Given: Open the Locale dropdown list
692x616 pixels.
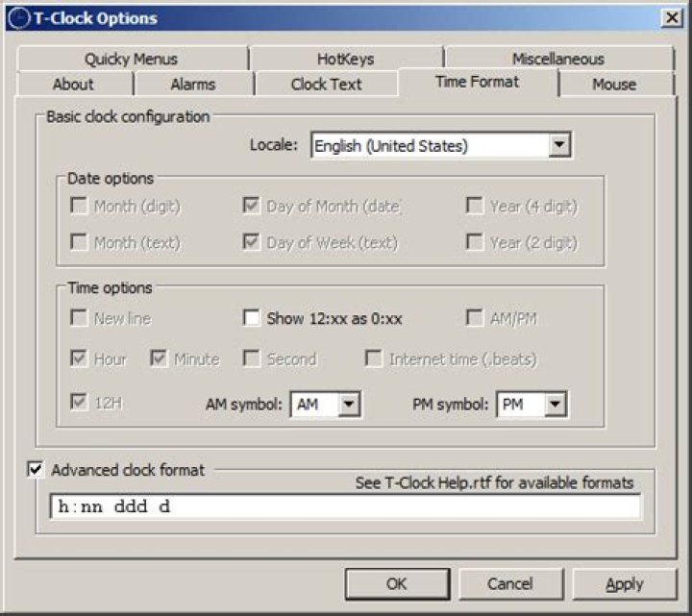Looking at the screenshot, I should [441, 145].
